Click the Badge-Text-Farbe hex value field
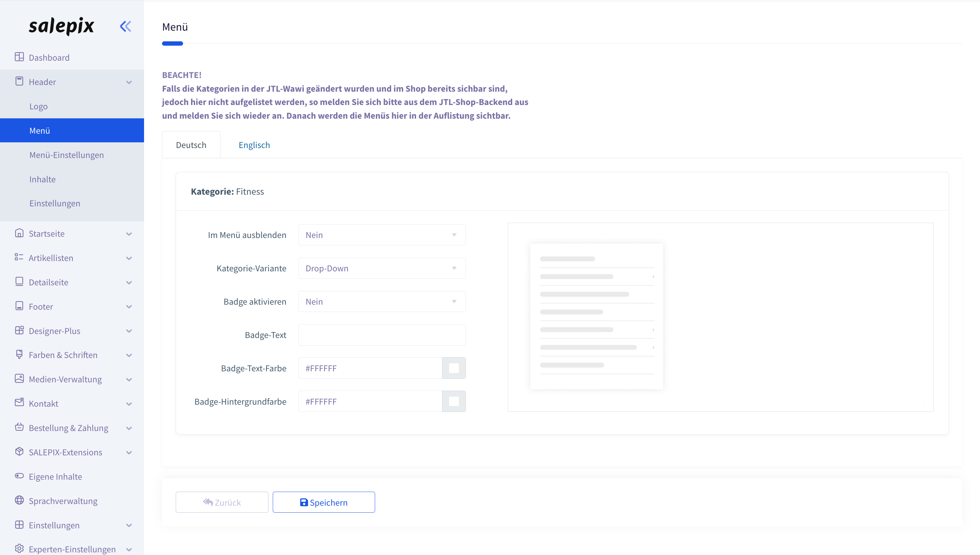This screenshot has width=980, height=555. coord(370,368)
